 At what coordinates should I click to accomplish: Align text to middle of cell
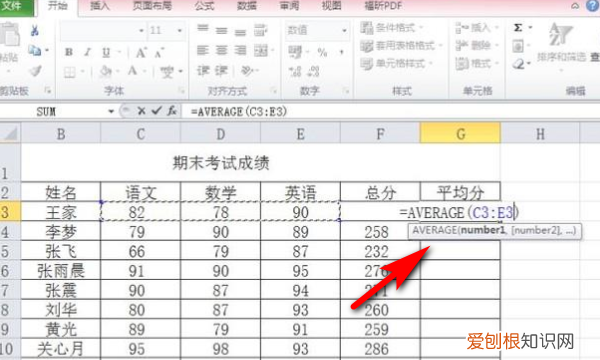[x=222, y=30]
